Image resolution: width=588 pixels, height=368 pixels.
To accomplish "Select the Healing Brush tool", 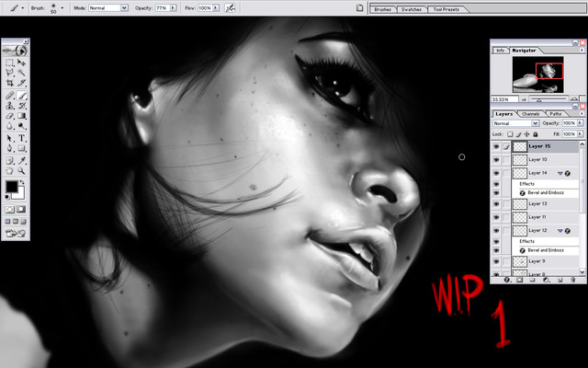I will pyautogui.click(x=10, y=96).
